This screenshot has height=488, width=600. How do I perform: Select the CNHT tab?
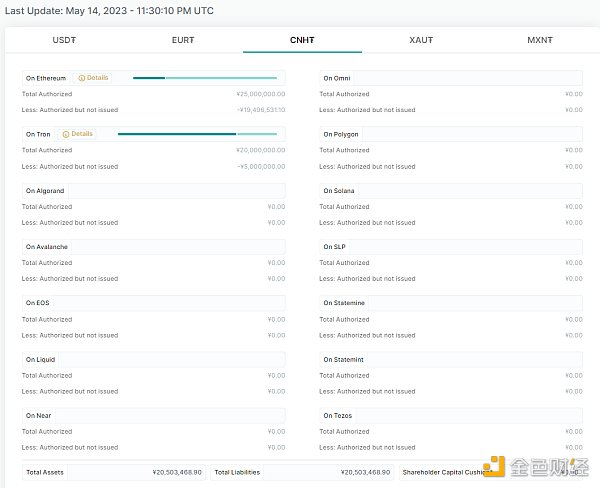[x=302, y=40]
